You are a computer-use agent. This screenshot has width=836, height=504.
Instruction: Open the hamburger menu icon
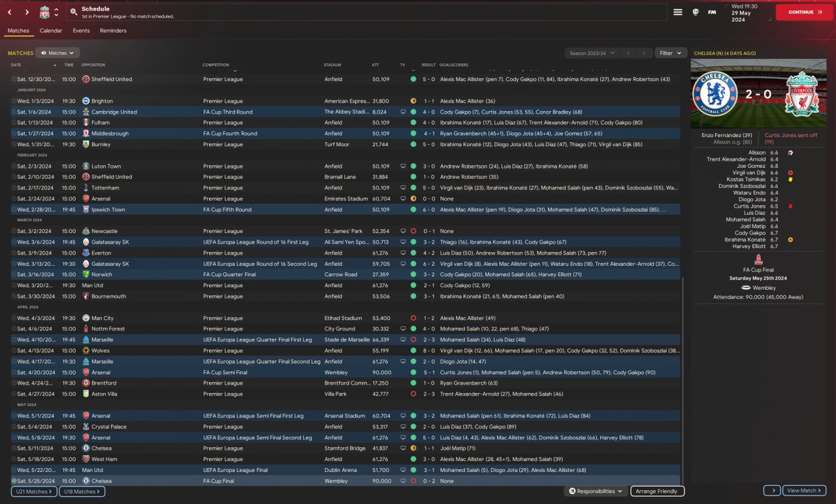point(678,12)
